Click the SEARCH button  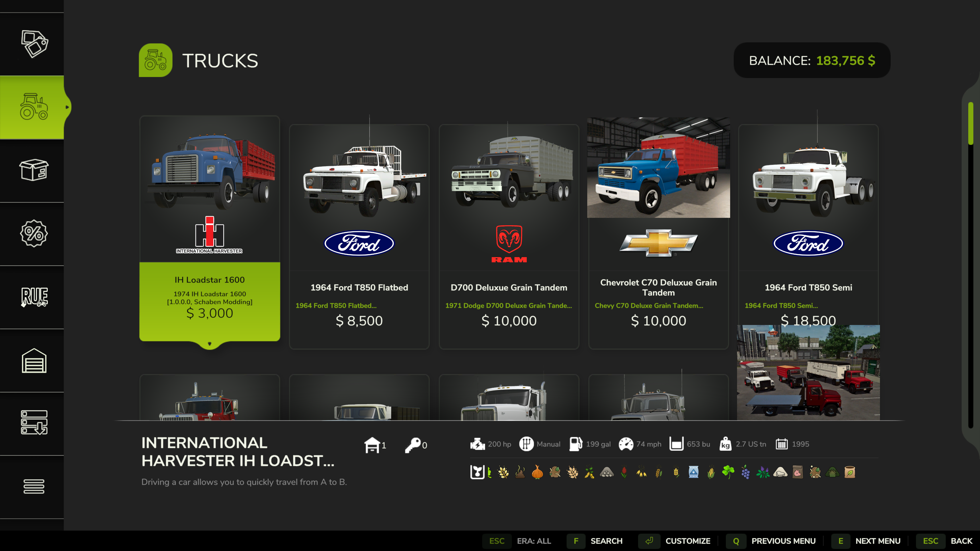coord(595,541)
